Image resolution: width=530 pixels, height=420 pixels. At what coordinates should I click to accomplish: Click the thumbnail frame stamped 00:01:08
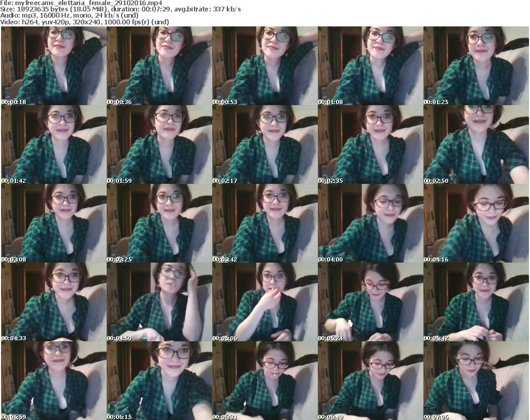(x=371, y=66)
